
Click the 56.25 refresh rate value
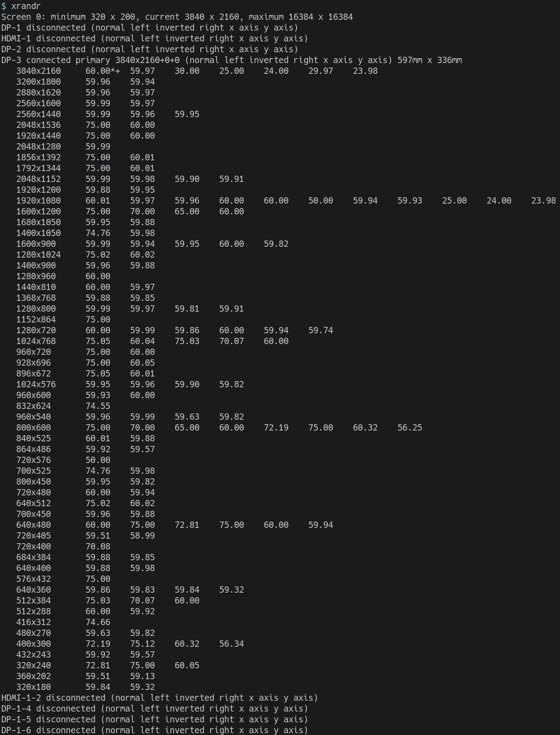tap(410, 428)
